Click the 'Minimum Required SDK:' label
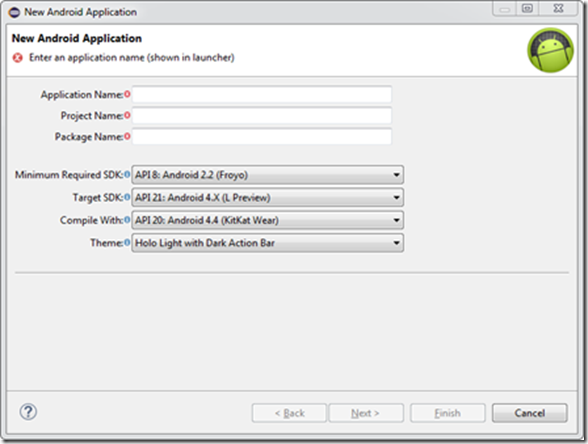This screenshot has height=444, width=588. [x=69, y=175]
